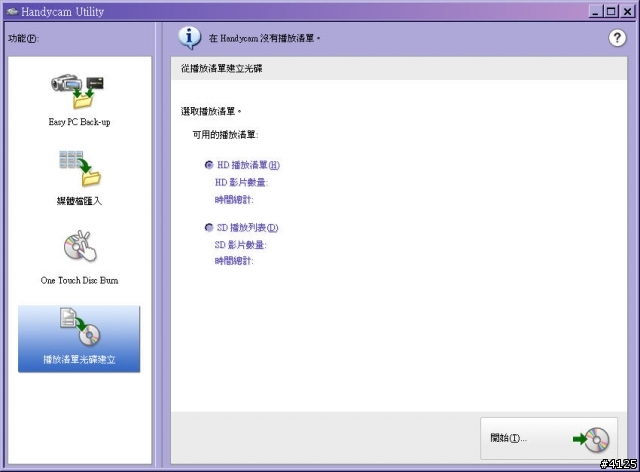Select the HD playlist radio button
Image resolution: width=640 pixels, height=472 pixels.
tap(209, 165)
